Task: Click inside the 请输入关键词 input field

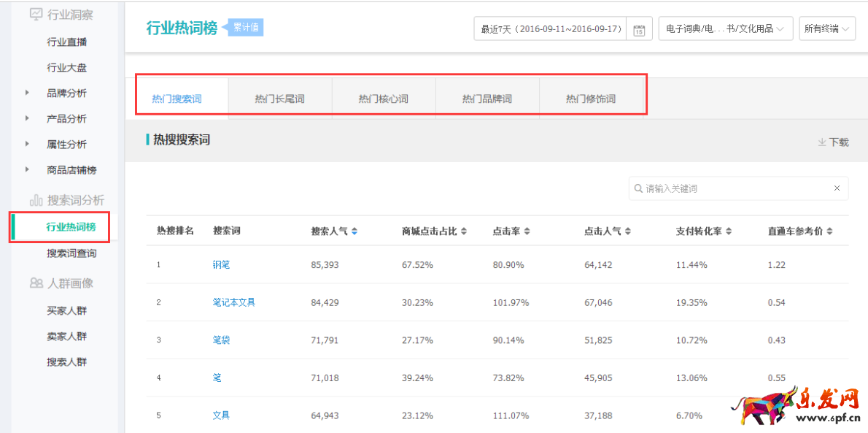Action: click(722, 188)
